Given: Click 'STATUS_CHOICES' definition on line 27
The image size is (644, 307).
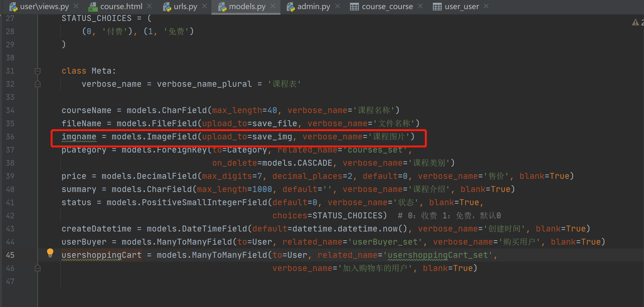Looking at the screenshot, I should 97,18.
